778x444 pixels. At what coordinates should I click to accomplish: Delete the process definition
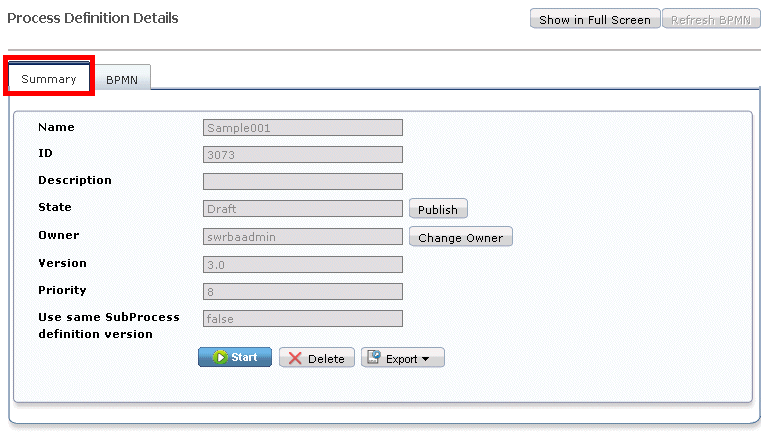pos(317,358)
